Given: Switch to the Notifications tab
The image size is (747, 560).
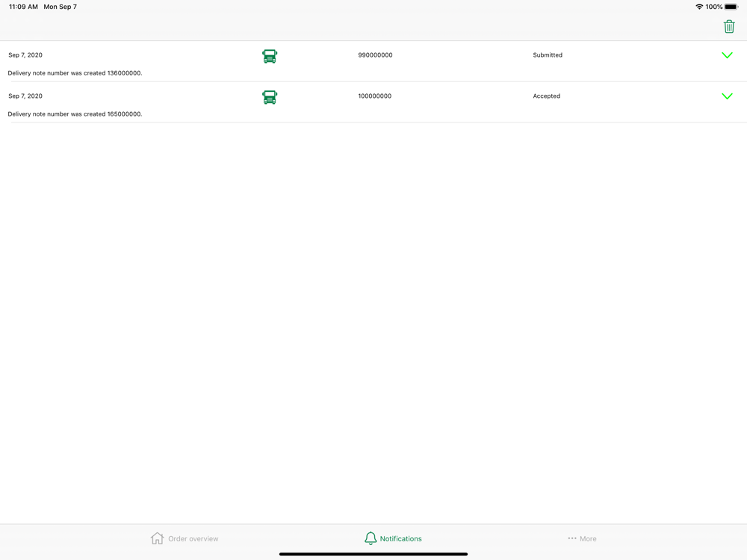Looking at the screenshot, I should coord(393,538).
